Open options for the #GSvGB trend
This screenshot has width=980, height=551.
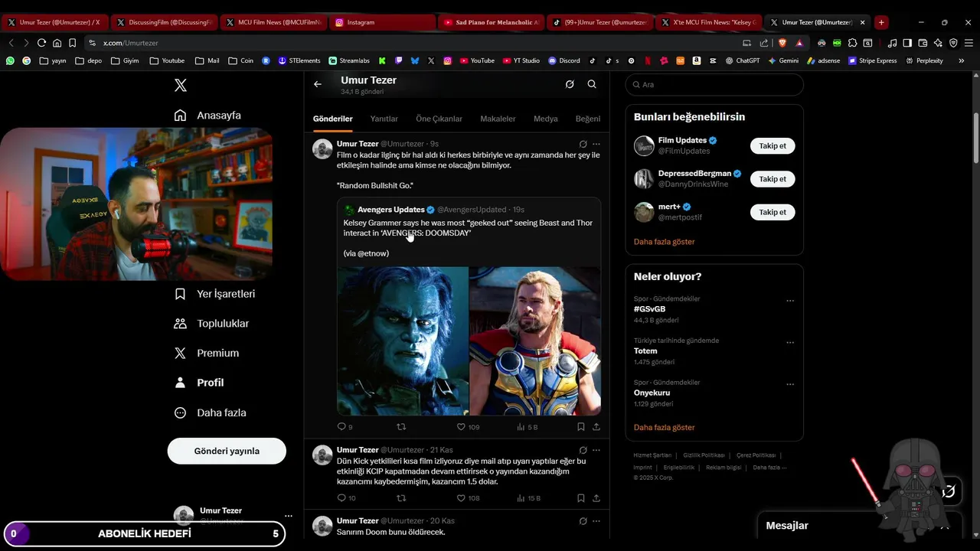tap(790, 301)
